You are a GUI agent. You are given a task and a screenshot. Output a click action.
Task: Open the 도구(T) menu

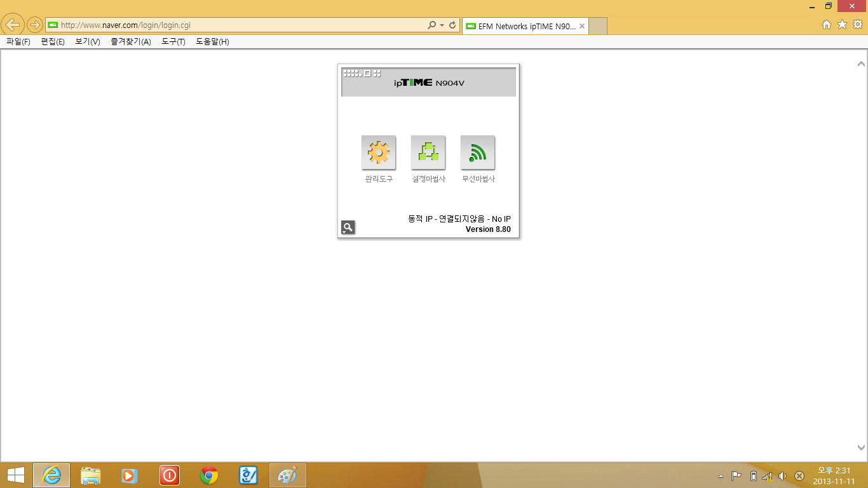tap(173, 42)
